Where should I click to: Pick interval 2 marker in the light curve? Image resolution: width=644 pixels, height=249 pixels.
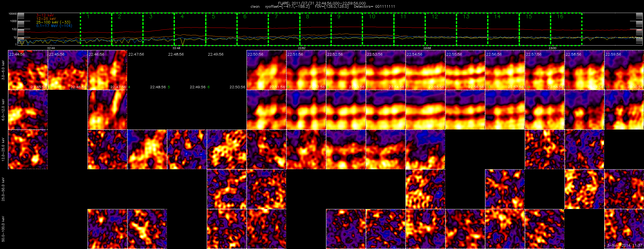pyautogui.click(x=120, y=16)
